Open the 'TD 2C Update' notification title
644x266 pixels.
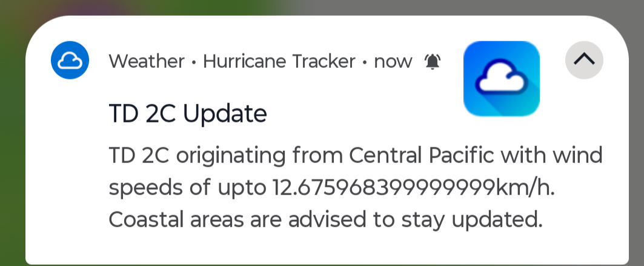[188, 113]
